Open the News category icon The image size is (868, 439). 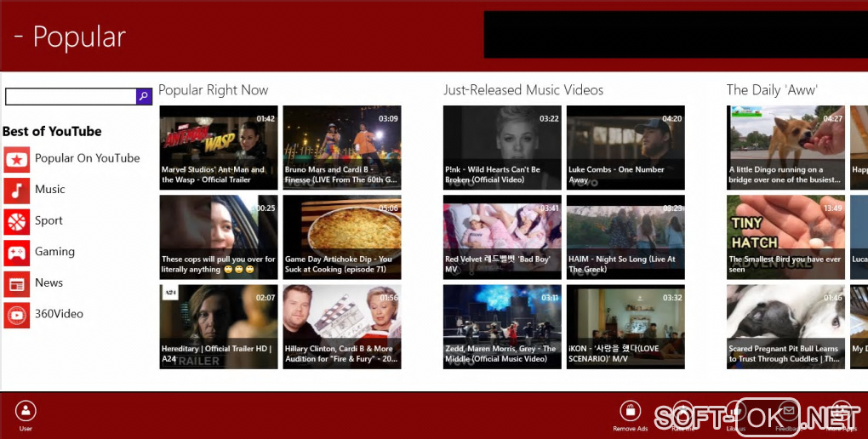17,284
